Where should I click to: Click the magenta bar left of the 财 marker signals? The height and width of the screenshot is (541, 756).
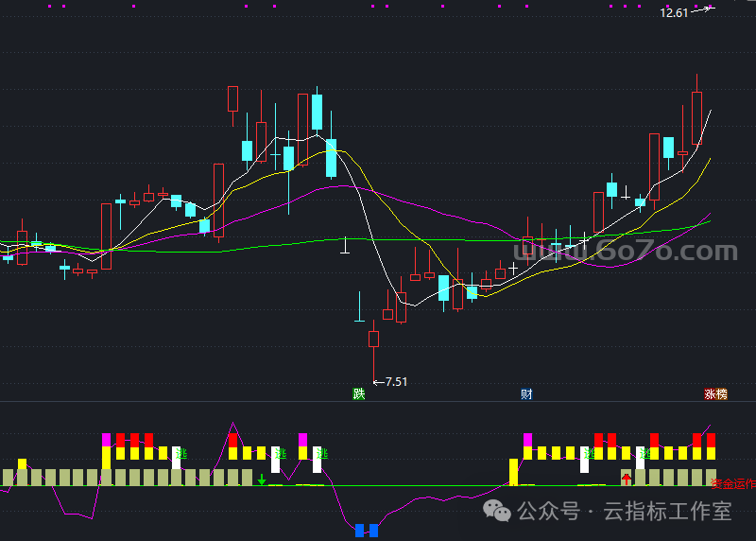point(527,439)
